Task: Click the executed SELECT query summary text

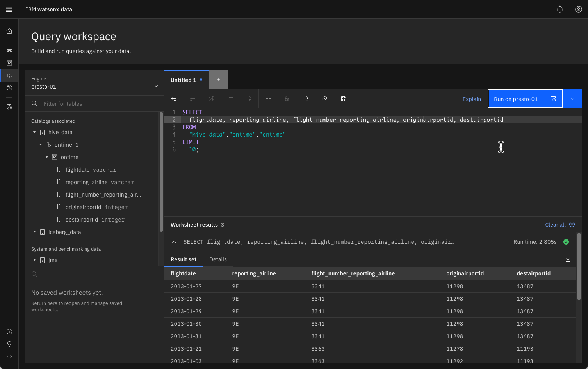Action: [319, 242]
